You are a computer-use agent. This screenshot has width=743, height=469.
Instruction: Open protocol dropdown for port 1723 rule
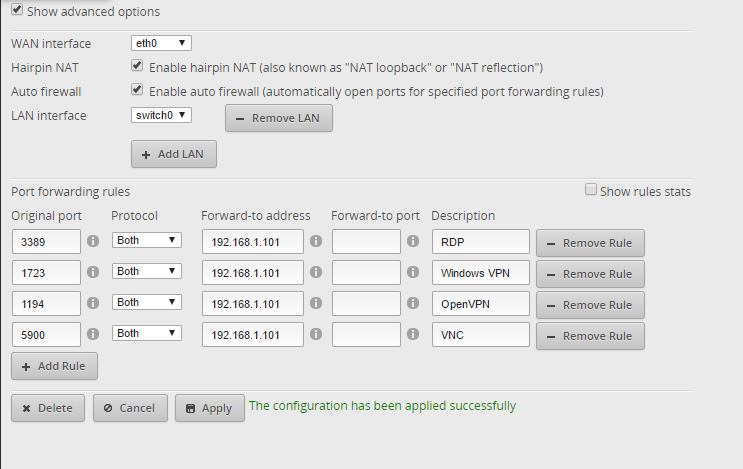(x=146, y=272)
